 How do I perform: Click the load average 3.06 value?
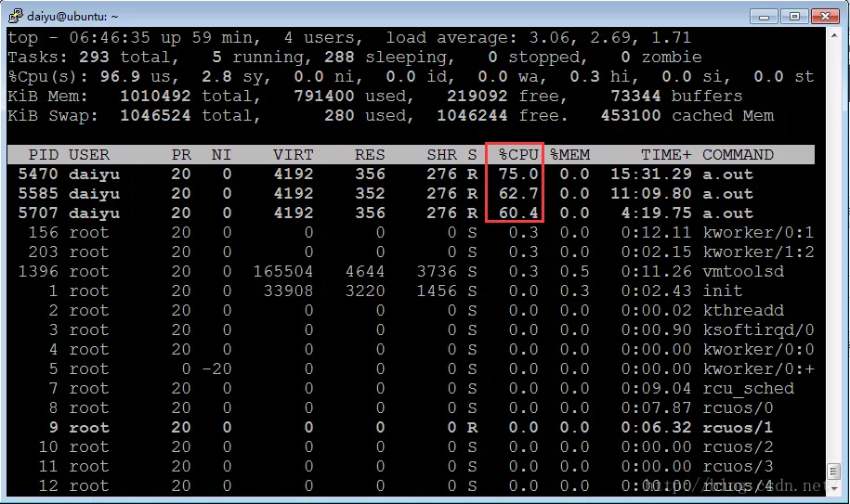pyautogui.click(x=549, y=38)
